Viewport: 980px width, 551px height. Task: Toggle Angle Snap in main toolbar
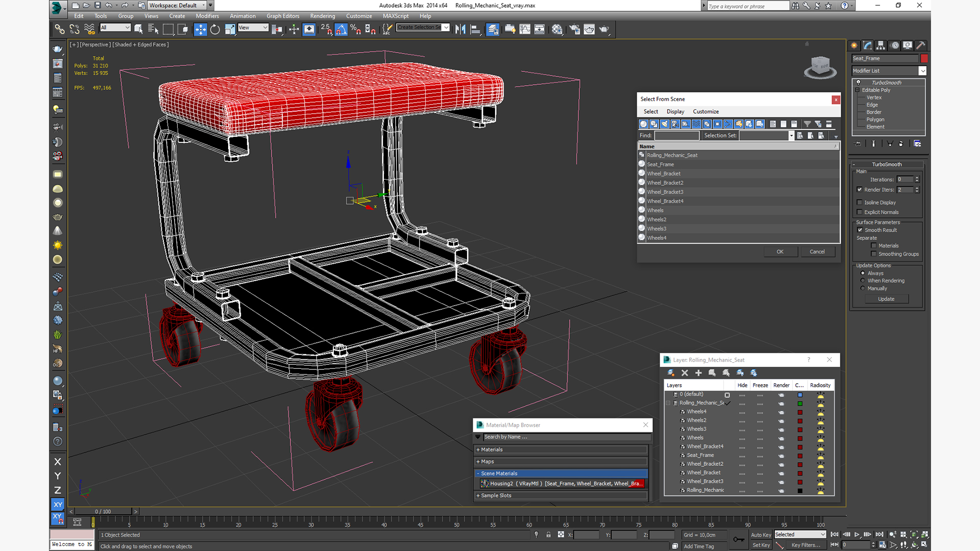[x=341, y=29]
